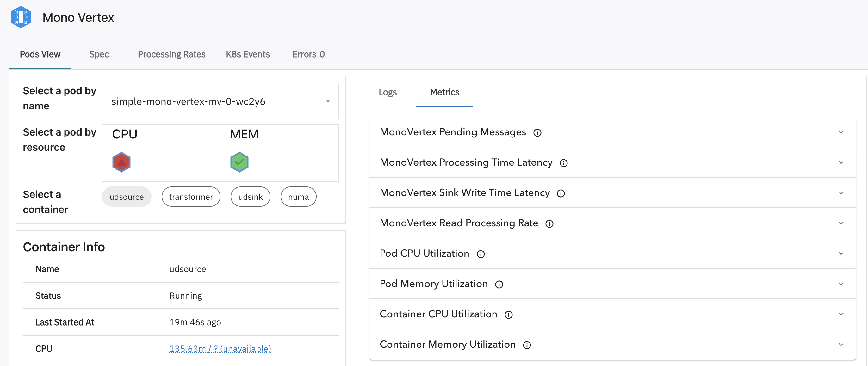Show info for Container Memory Utilization

tap(527, 345)
